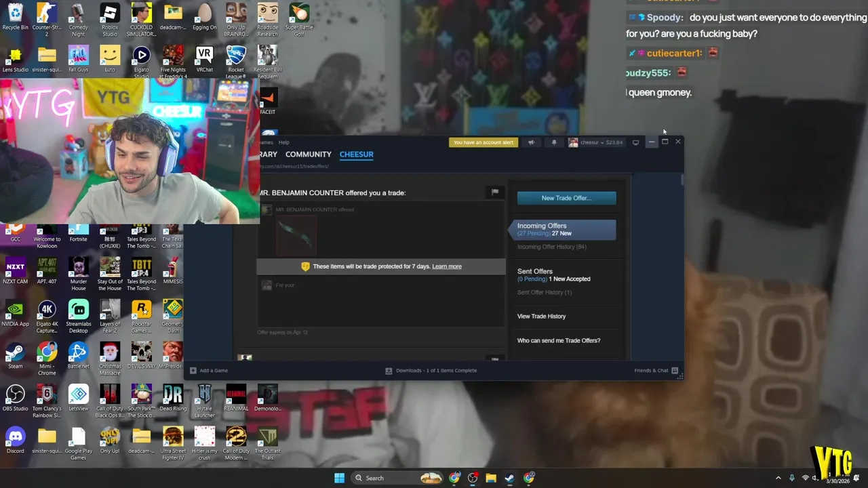Viewport: 868px width, 488px height.
Task: Select the NZXT CAM desktop shortcut
Action: (x=15, y=271)
